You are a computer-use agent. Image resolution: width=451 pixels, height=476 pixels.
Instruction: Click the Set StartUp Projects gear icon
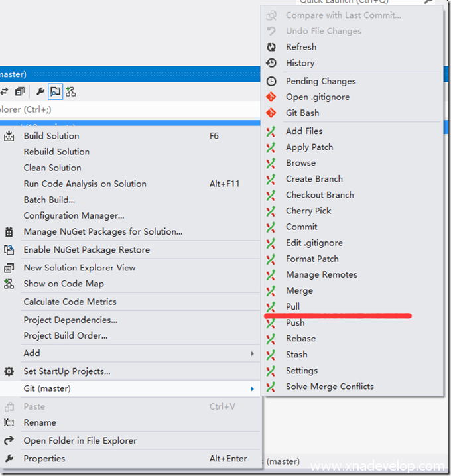(9, 371)
